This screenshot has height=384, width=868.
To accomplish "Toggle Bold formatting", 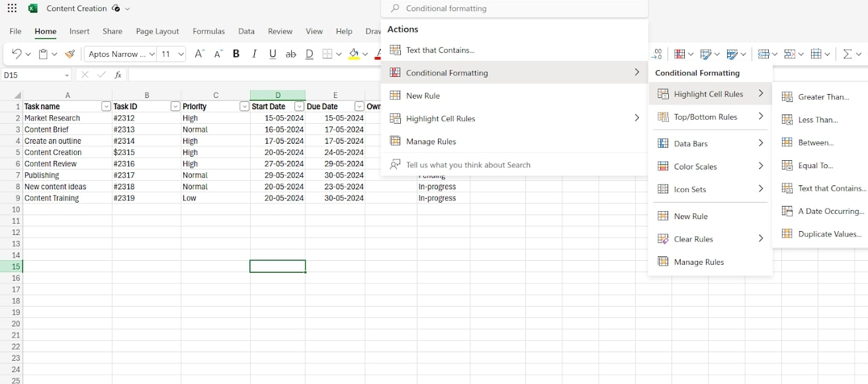I will [236, 54].
